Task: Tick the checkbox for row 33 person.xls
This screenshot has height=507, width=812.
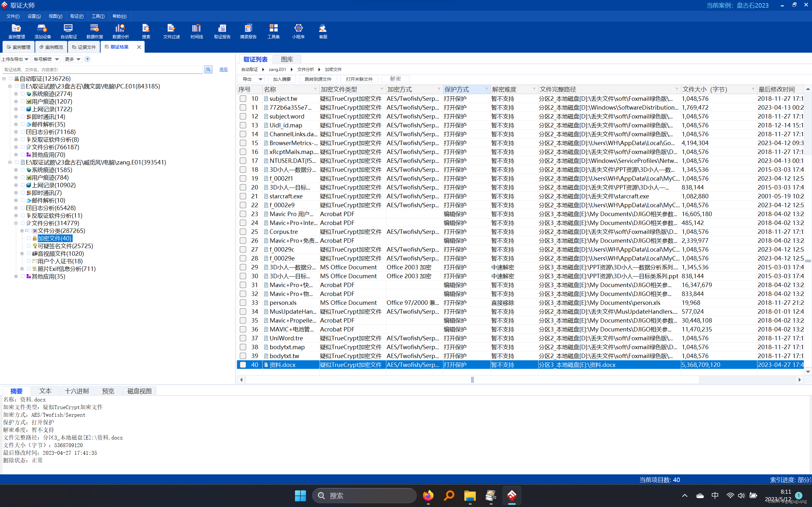Action: click(243, 302)
